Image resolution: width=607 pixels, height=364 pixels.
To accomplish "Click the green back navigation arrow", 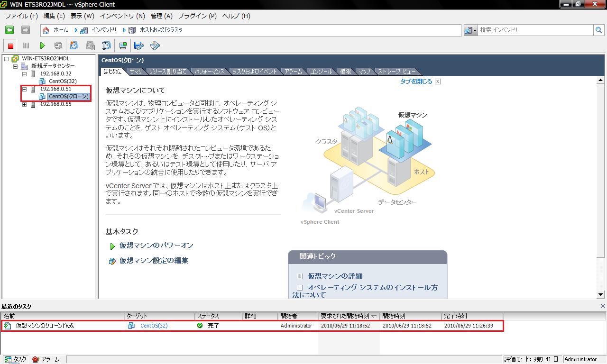I will pyautogui.click(x=9, y=30).
